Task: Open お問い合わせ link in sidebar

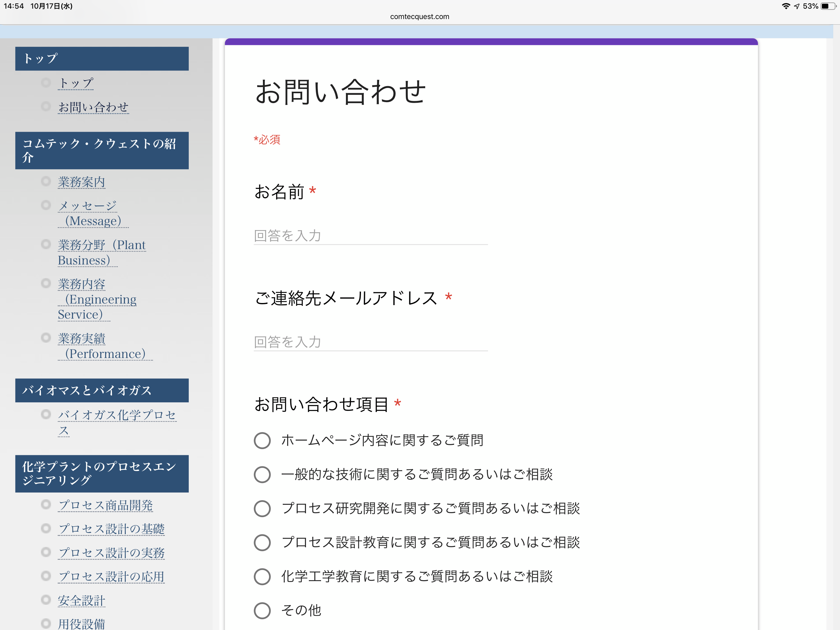Action: point(93,107)
